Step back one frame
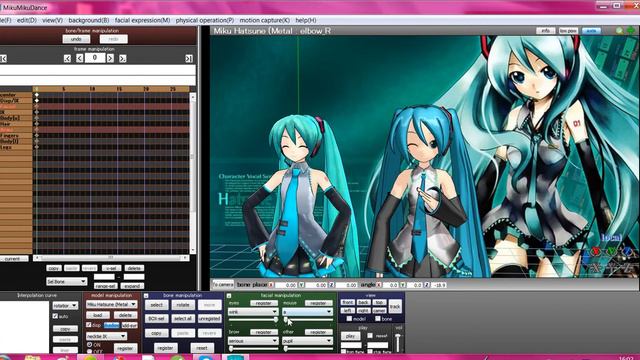The height and width of the screenshot is (360, 640). tap(79, 59)
